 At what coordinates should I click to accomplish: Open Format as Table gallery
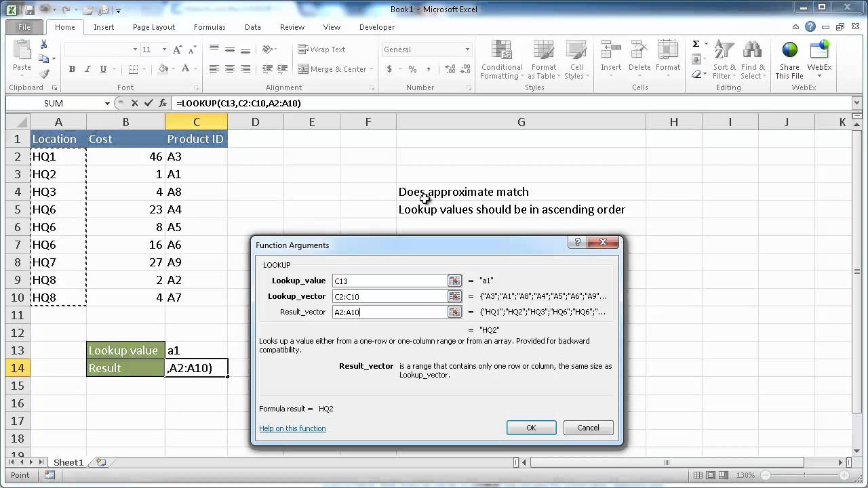click(543, 60)
